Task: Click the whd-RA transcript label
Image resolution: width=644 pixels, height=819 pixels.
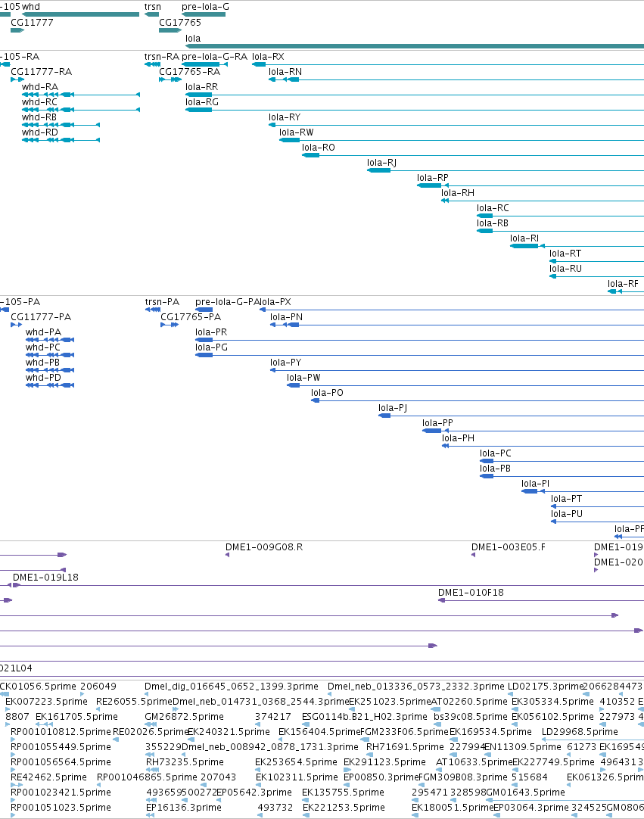Action: [x=39, y=87]
